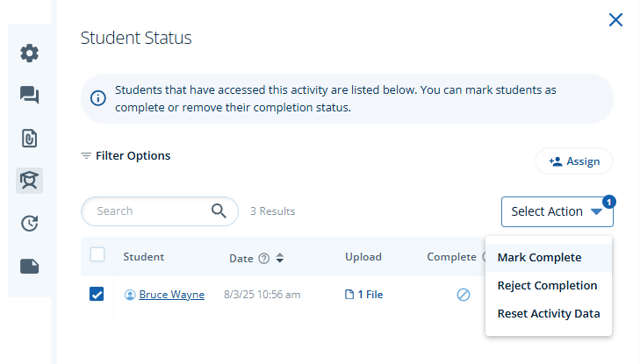Click the search magnifier icon
Image resolution: width=640 pixels, height=364 pixels.
pos(219,211)
